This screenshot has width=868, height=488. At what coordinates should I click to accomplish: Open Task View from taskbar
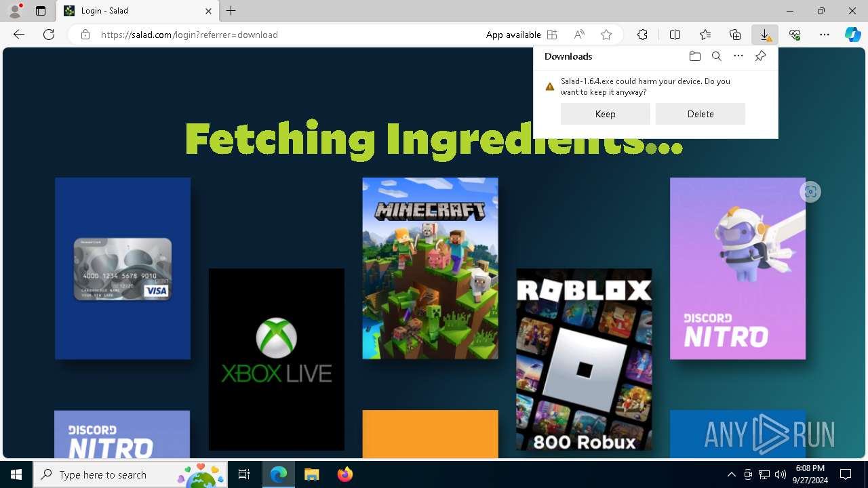point(244,474)
